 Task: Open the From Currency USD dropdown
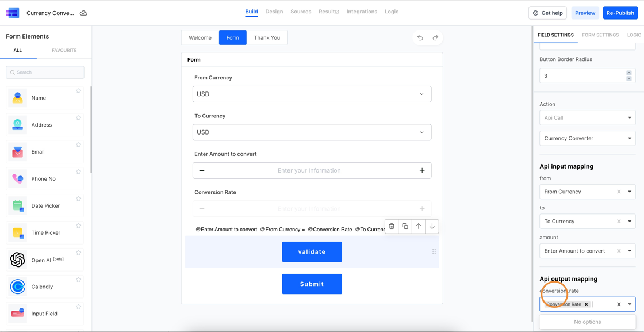312,94
